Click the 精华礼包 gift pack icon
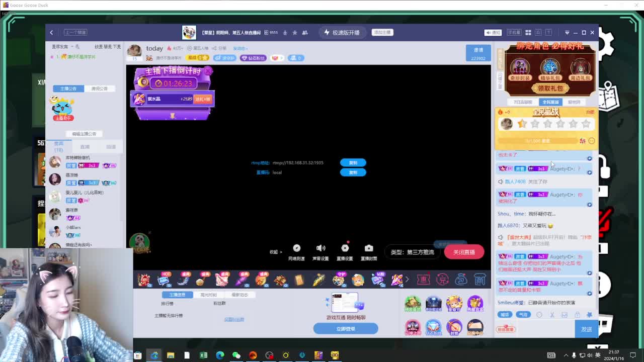The height and width of the screenshot is (362, 644). (550, 69)
